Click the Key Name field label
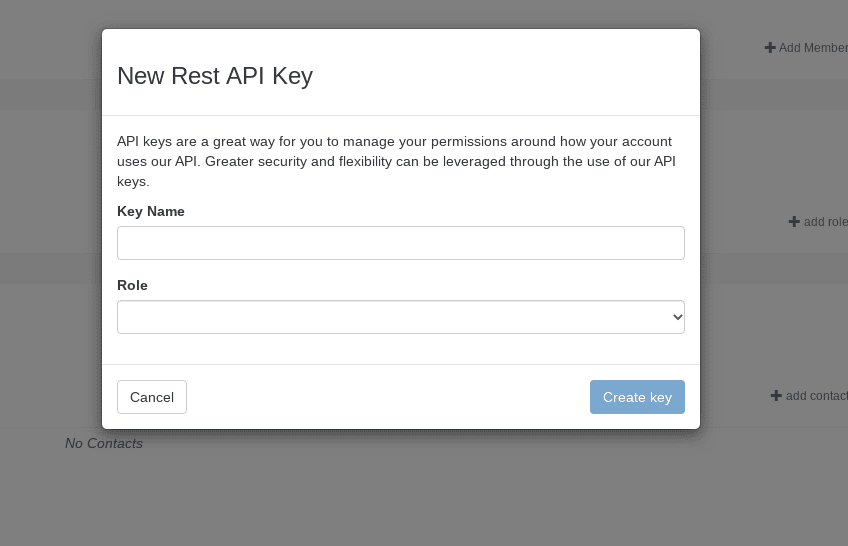Viewport: 848px width, 546px height. click(151, 211)
